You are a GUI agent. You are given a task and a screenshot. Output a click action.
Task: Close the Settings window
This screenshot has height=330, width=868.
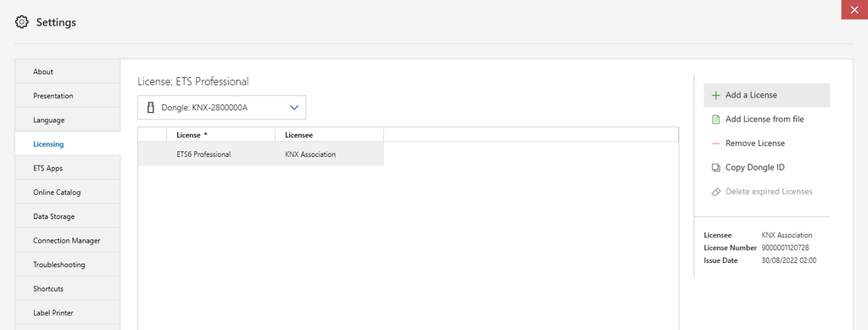tap(854, 9)
